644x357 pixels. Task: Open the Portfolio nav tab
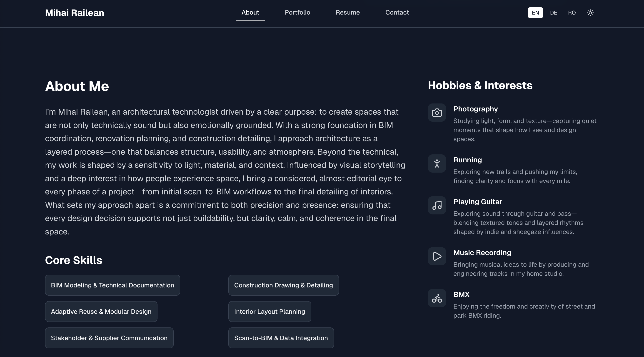click(x=297, y=13)
